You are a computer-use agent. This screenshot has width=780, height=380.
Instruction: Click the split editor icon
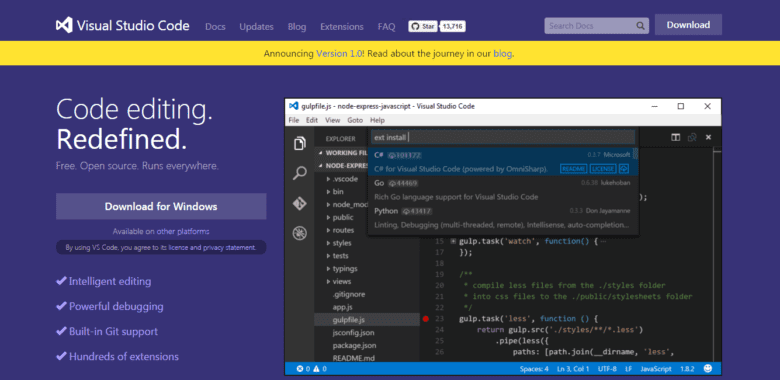click(676, 138)
